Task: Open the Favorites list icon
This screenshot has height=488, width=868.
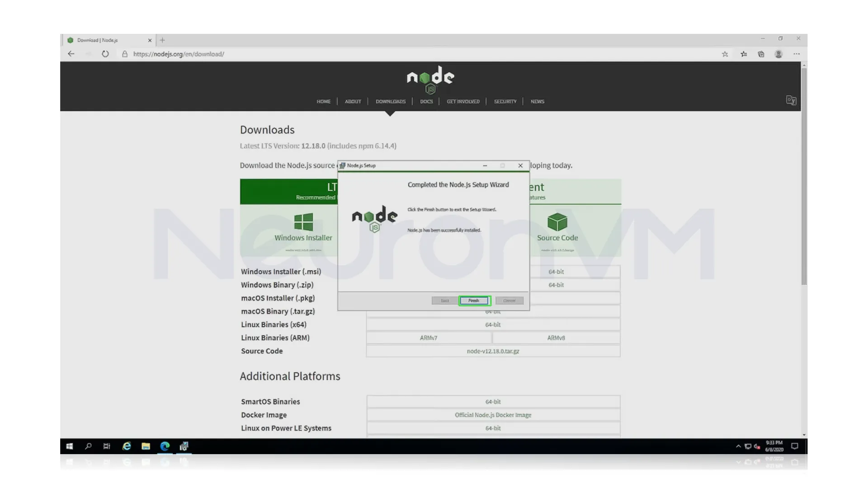Action: [744, 54]
